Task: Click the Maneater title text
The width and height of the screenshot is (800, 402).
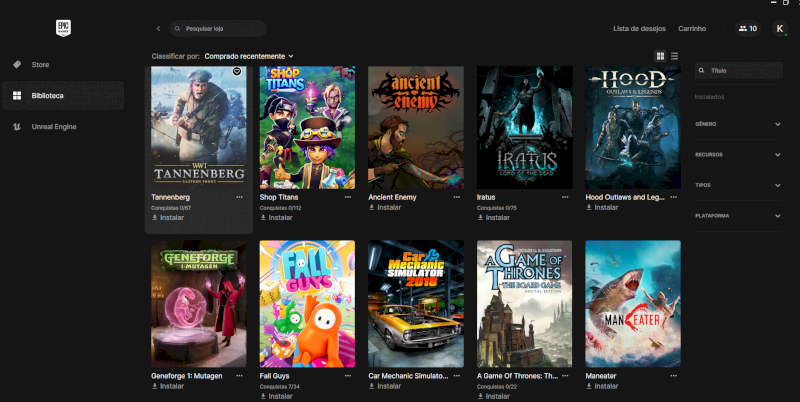Action: click(601, 375)
